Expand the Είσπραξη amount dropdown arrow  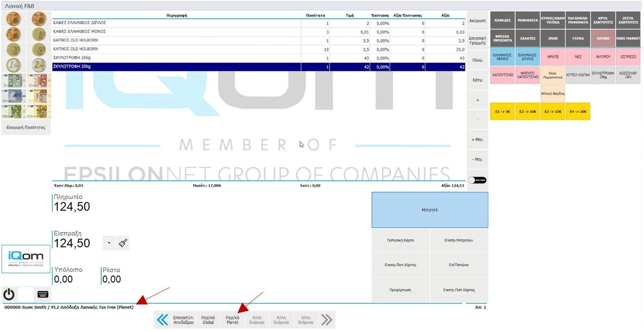point(109,243)
